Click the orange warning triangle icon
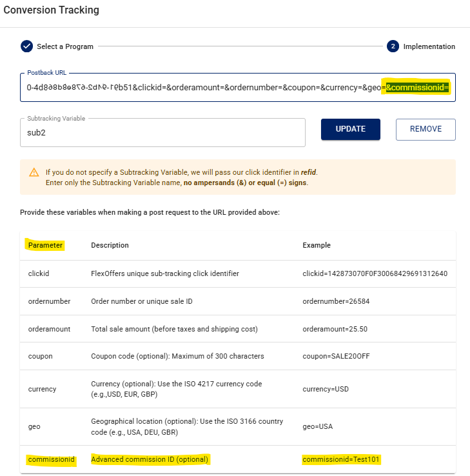 coord(34,172)
